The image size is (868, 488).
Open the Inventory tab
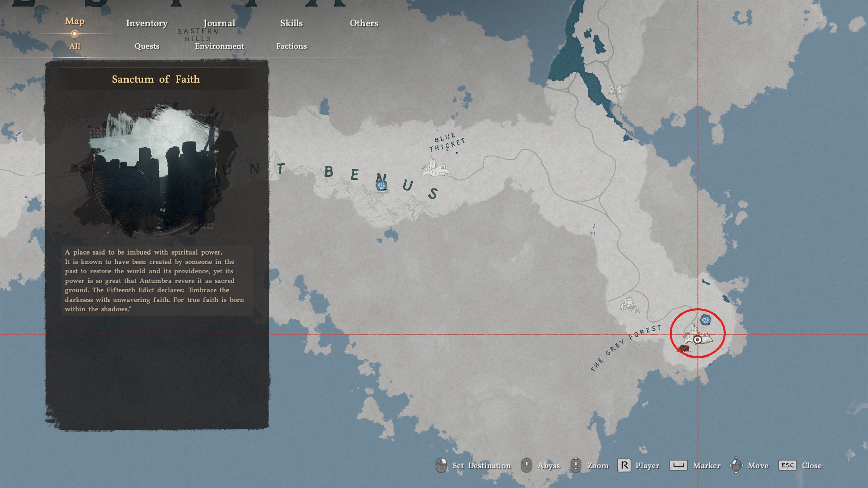[147, 23]
